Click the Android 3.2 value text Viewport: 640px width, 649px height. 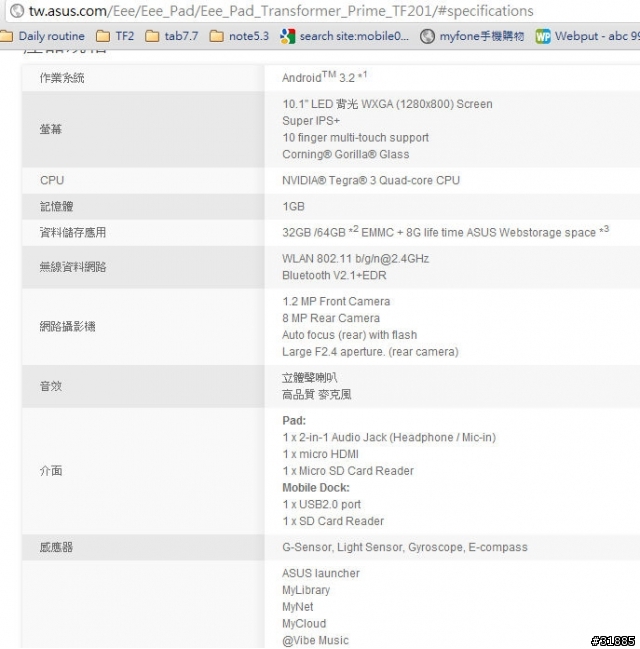pos(325,77)
